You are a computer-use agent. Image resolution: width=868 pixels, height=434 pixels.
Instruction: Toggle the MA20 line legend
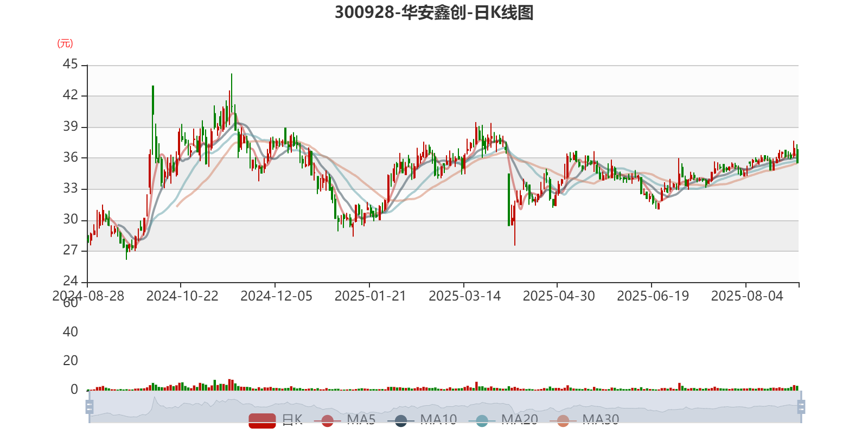(503, 420)
